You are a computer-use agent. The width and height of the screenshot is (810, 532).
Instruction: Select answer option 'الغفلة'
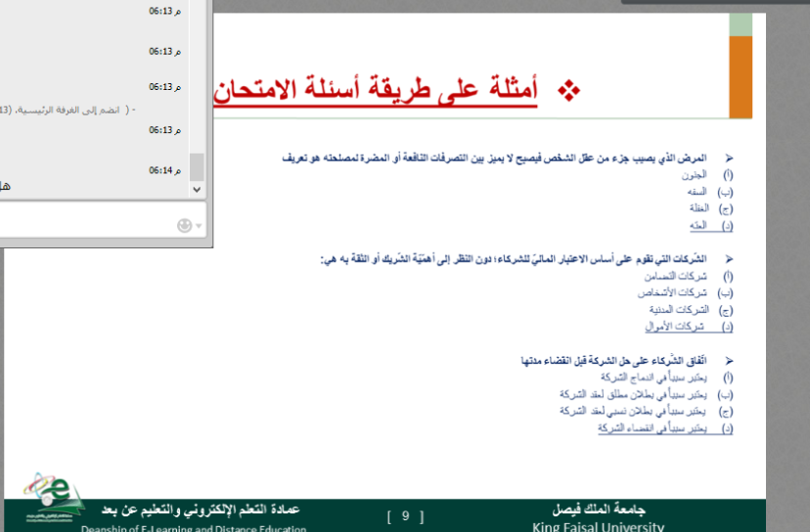698,208
